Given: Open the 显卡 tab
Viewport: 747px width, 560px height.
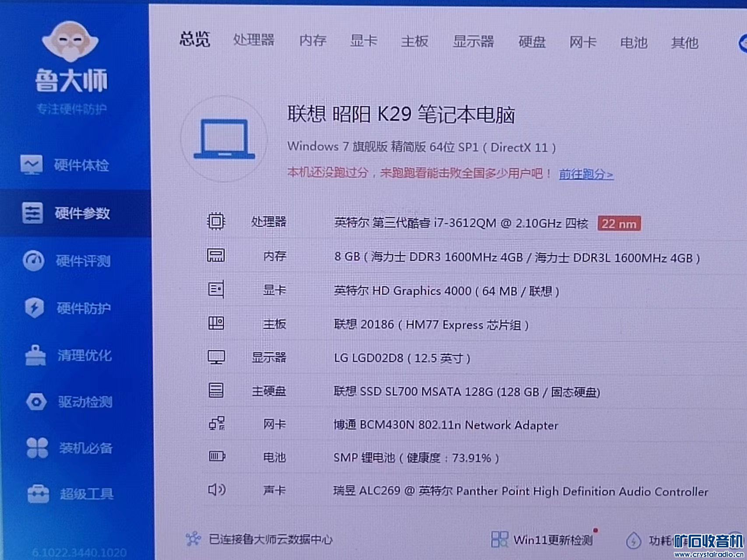Looking at the screenshot, I should point(364,41).
